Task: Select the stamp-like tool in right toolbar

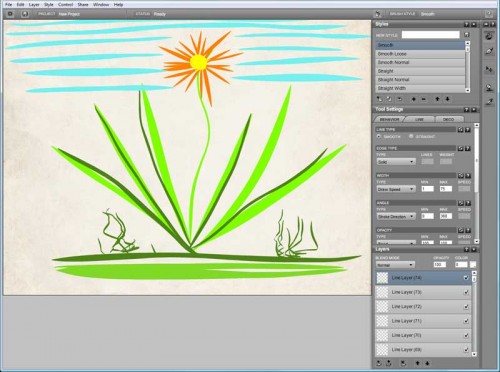Action: (x=489, y=88)
